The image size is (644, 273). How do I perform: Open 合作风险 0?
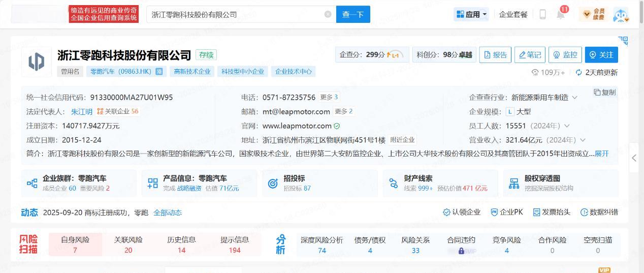tap(552, 245)
